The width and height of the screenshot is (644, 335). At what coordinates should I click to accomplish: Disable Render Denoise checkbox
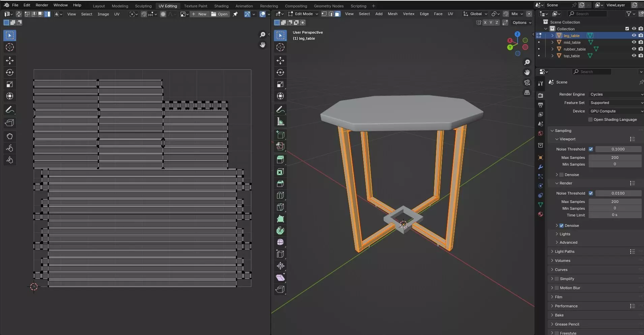561,226
